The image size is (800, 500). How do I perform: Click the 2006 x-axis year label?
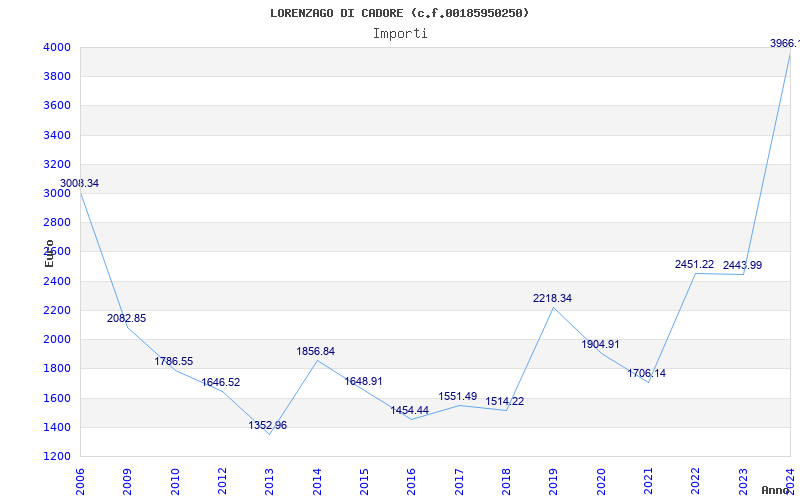pos(80,482)
